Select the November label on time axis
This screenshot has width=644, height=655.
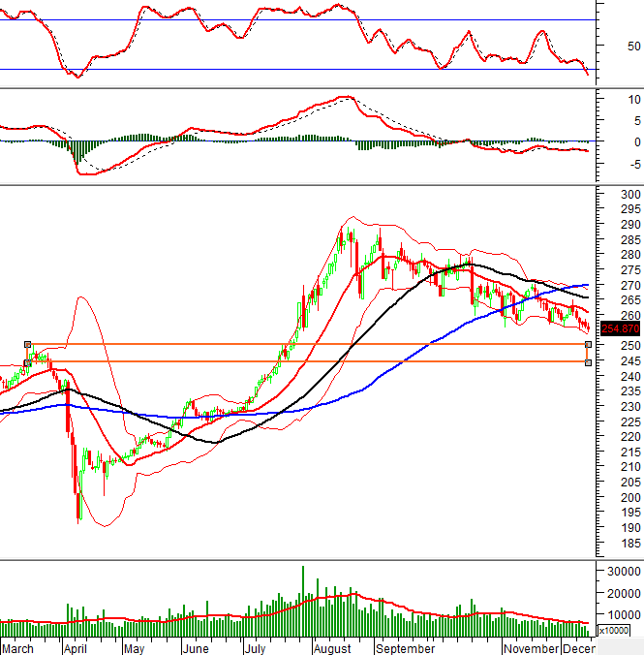pos(529,647)
